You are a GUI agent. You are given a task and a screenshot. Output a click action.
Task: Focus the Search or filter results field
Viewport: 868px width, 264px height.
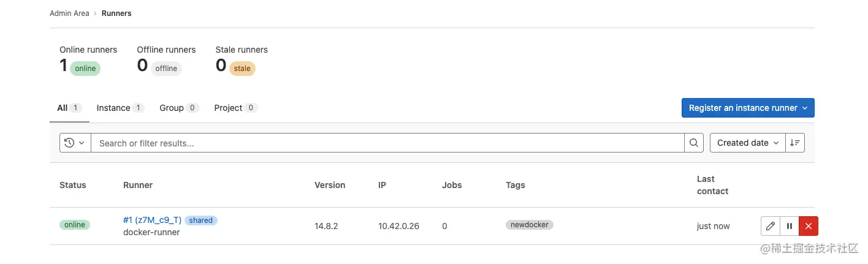pos(387,143)
